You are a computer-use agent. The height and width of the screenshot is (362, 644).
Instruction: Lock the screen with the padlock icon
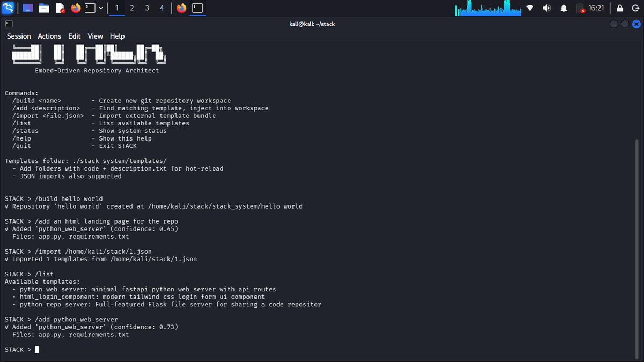coord(620,8)
